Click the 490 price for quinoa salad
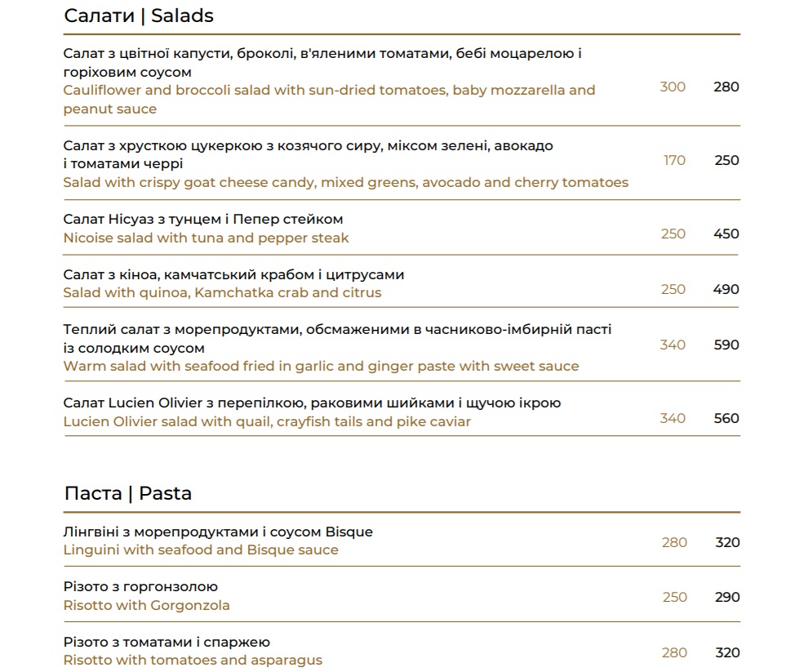 coord(726,289)
